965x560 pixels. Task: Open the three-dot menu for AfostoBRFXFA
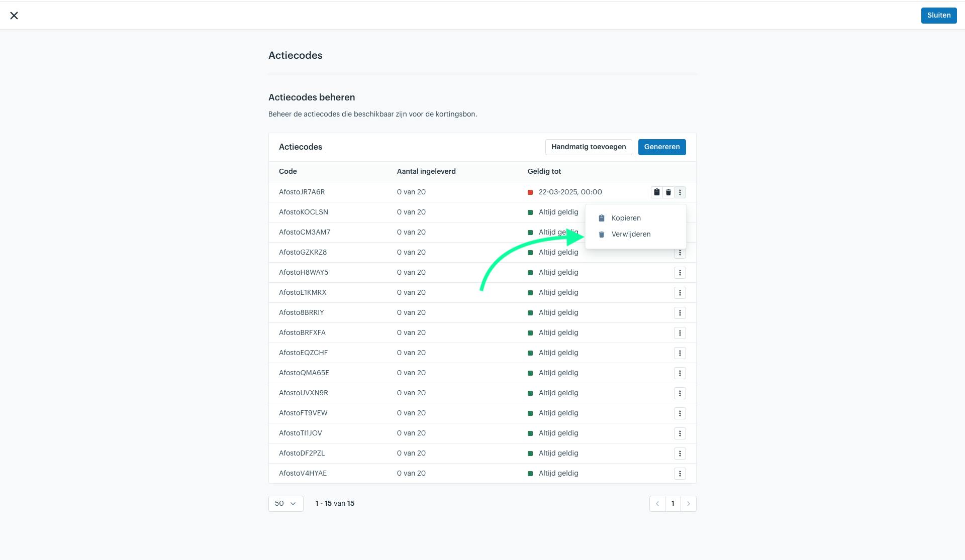[x=680, y=333]
